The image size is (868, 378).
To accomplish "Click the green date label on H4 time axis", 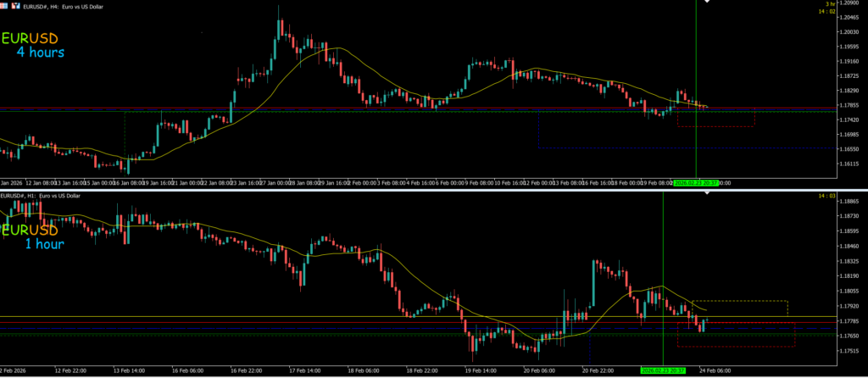I will (696, 182).
